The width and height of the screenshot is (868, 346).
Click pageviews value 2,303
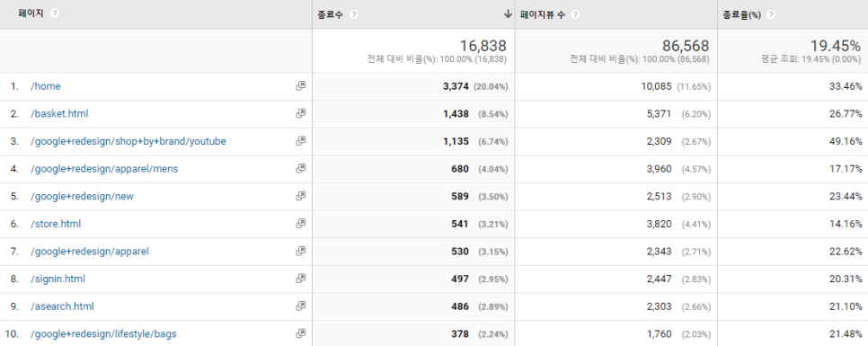coord(659,306)
